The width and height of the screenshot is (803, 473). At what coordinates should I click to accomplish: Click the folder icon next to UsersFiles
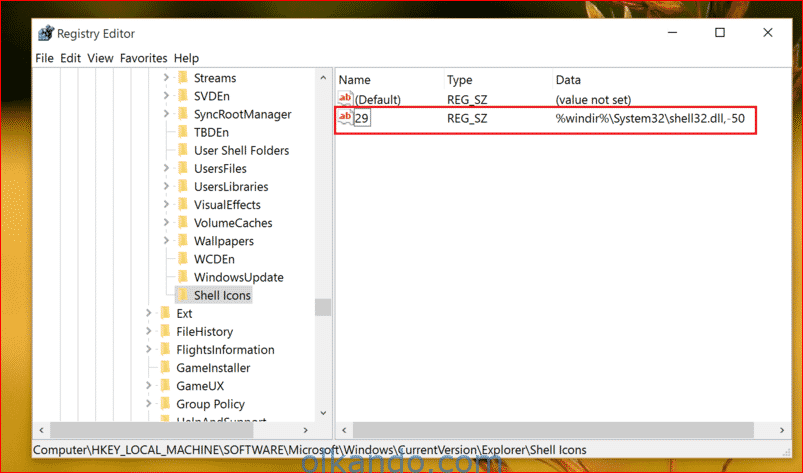pyautogui.click(x=183, y=168)
